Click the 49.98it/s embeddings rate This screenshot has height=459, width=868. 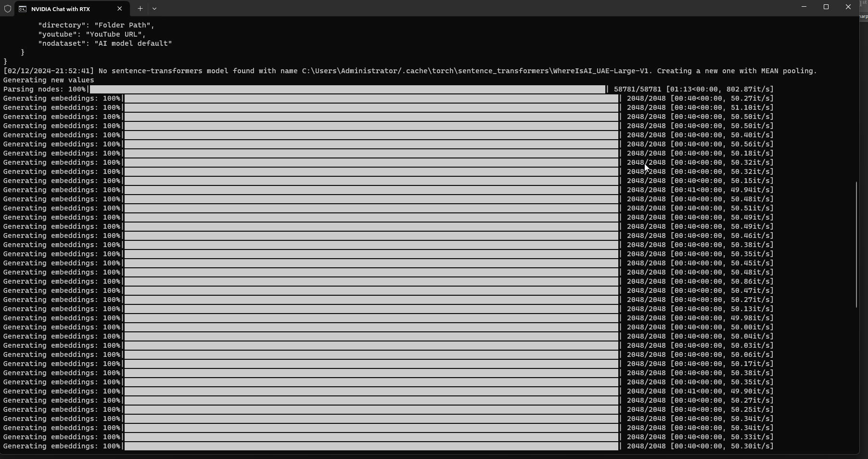[750, 318]
